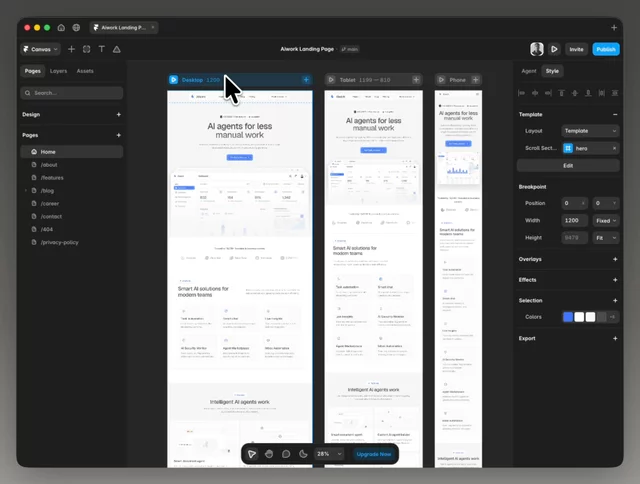This screenshot has width=640, height=484.
Task: Select the cursor tool in bottom bar
Action: pos(252,454)
